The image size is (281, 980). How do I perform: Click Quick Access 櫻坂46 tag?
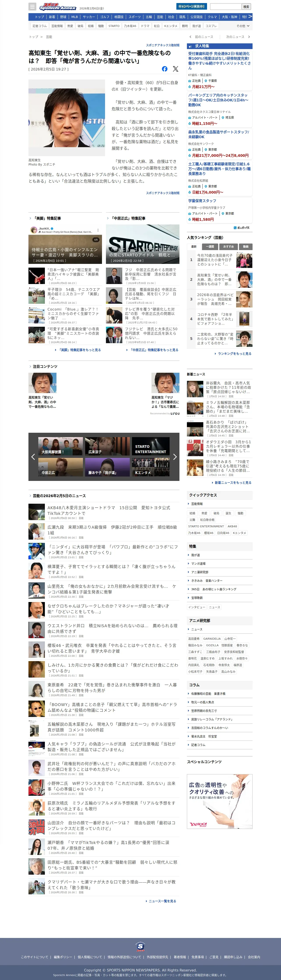tap(209, 533)
